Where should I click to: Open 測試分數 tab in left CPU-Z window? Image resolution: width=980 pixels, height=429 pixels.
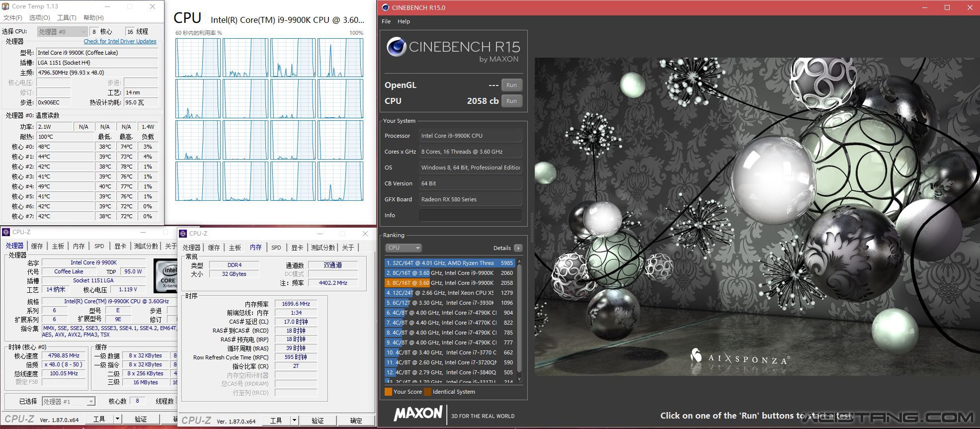(x=146, y=246)
